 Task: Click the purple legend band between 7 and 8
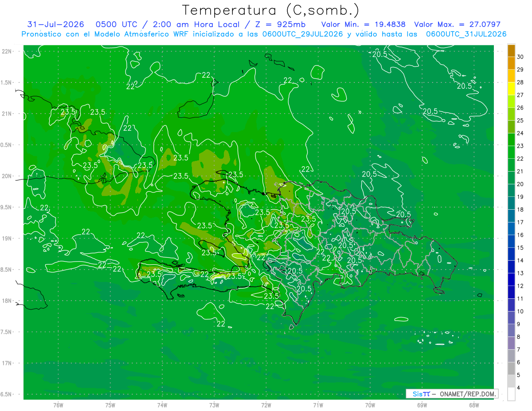[x=511, y=343]
